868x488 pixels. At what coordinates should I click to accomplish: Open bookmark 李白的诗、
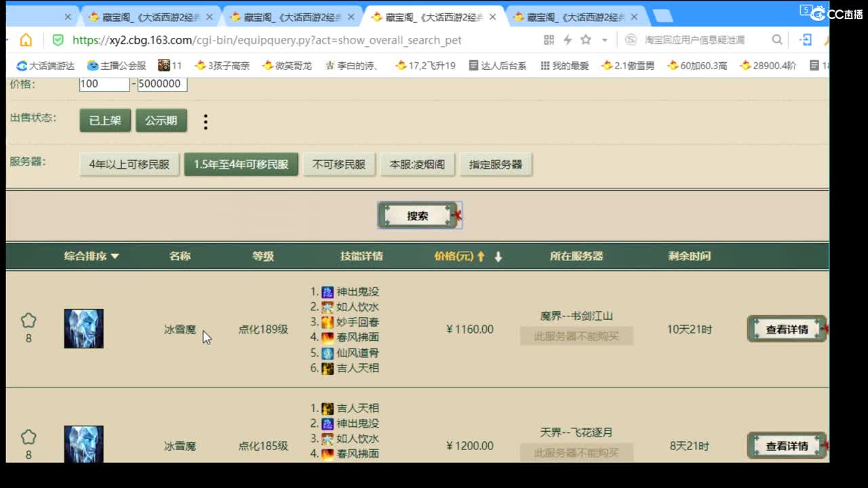click(x=351, y=66)
